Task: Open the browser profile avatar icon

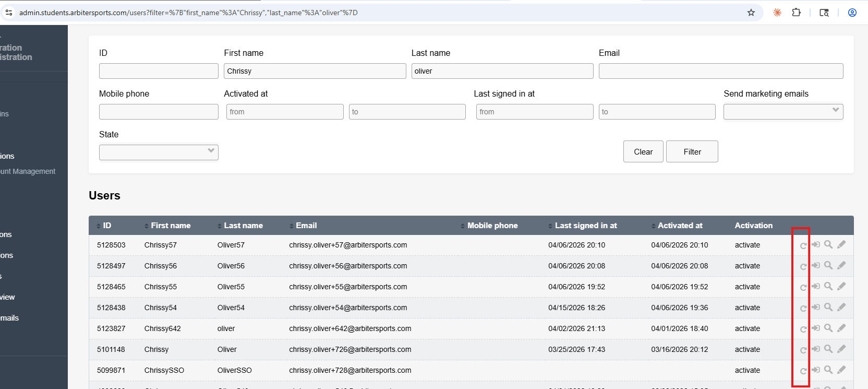Action: click(852, 13)
